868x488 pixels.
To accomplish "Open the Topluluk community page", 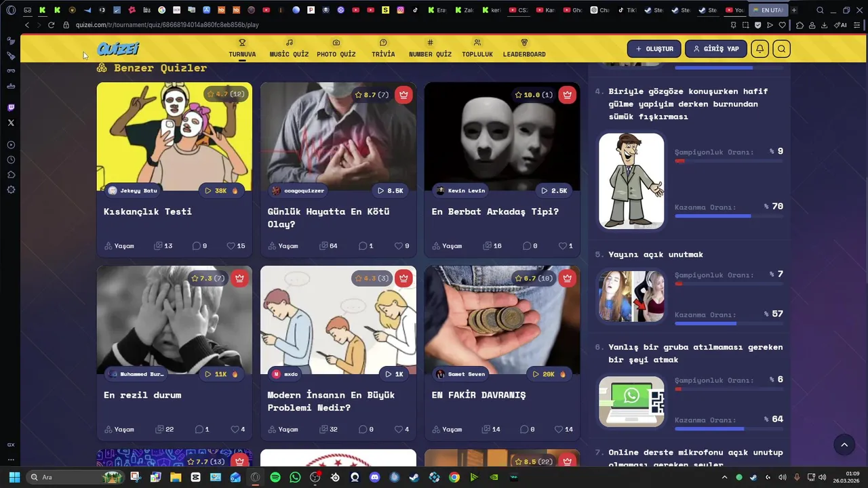I will coord(477,48).
